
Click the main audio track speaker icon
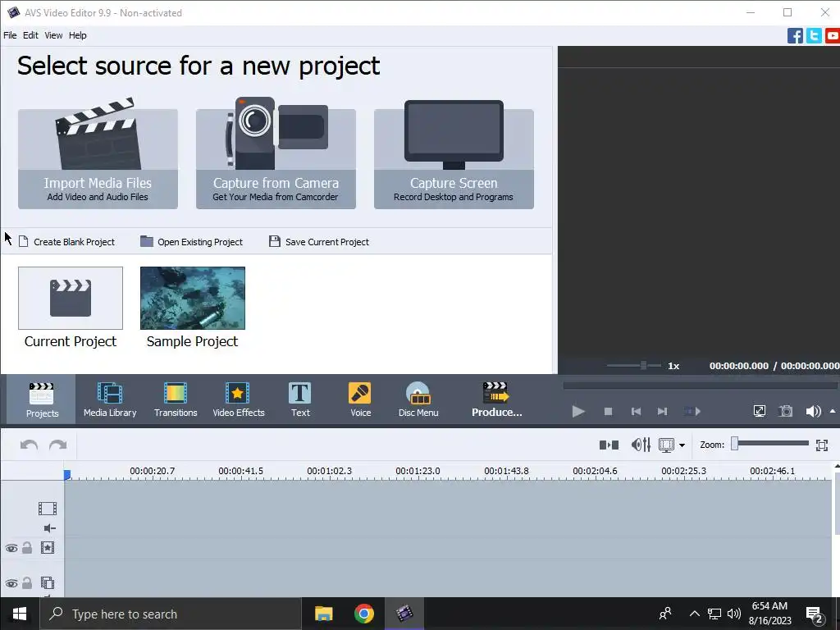coord(49,528)
